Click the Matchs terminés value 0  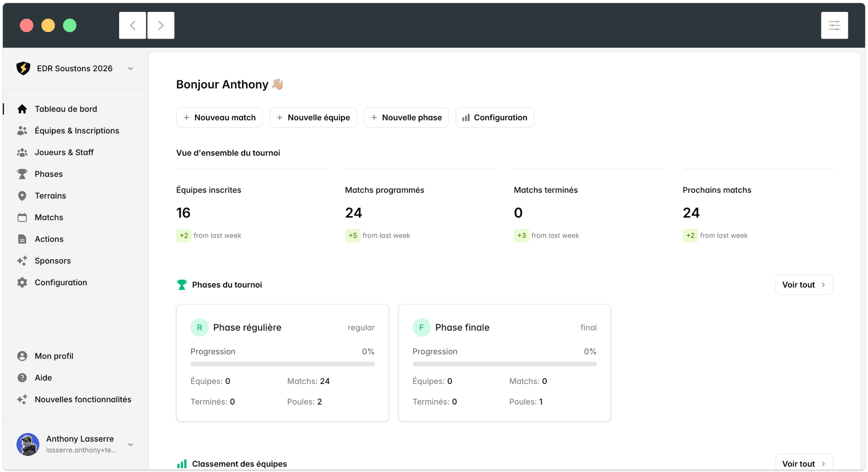[518, 213]
